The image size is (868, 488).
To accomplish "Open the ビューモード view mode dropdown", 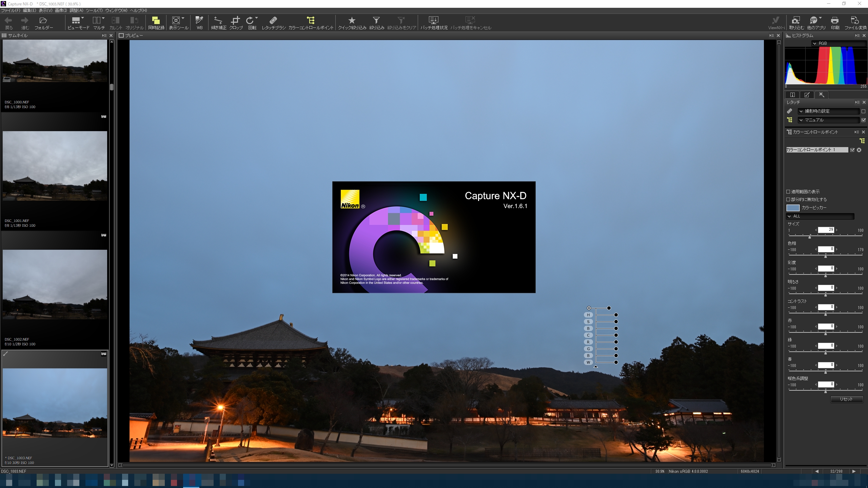I will tap(83, 18).
